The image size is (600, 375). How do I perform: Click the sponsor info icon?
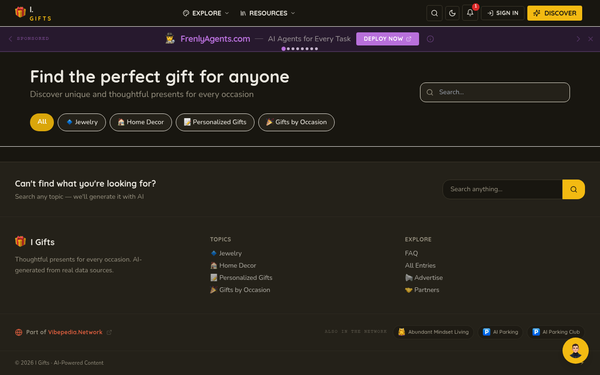(430, 39)
